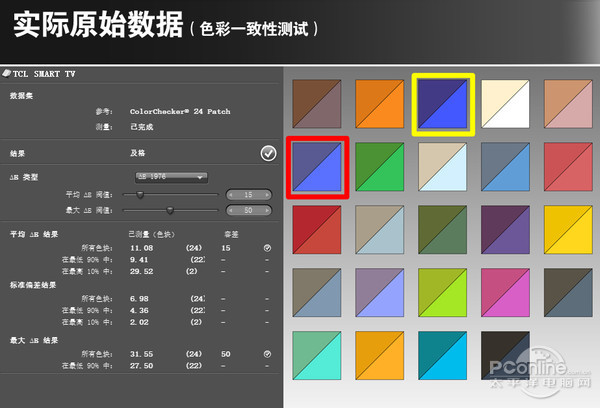600x408 pixels.
Task: Select the lime green patch
Action: (442, 292)
